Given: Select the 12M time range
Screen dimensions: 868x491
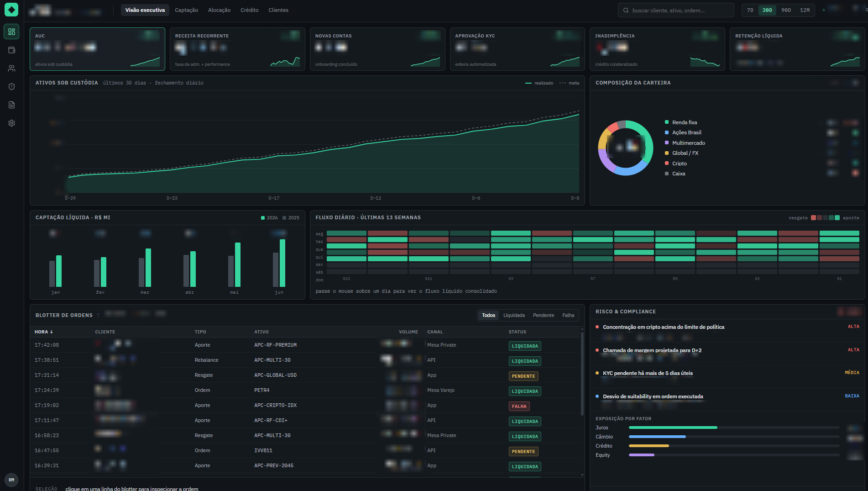Looking at the screenshot, I should (805, 10).
